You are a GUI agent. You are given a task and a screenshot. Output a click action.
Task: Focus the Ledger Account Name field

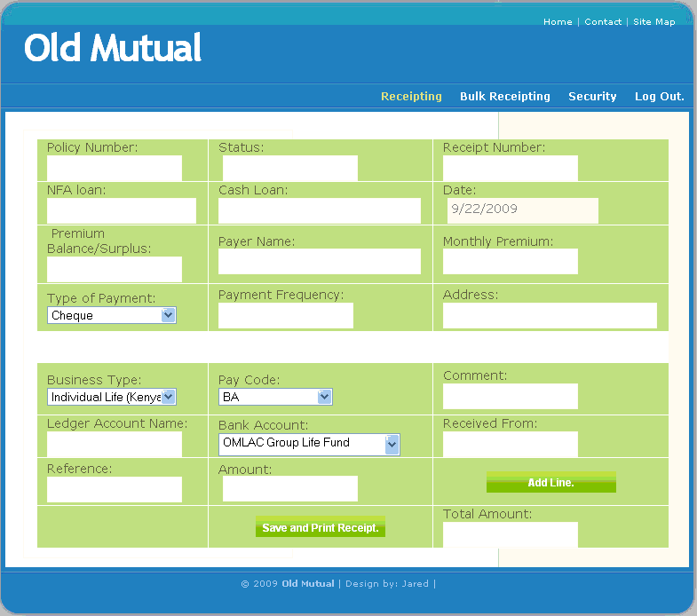(115, 444)
